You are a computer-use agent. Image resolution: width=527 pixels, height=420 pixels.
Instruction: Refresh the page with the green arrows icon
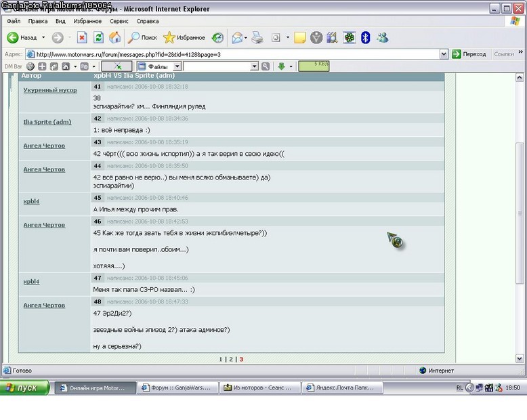click(x=98, y=38)
